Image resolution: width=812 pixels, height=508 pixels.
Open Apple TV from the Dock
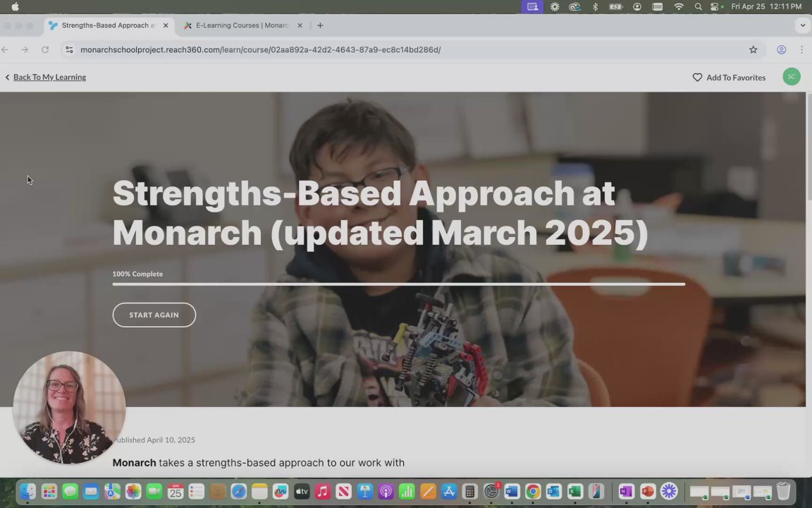click(302, 491)
